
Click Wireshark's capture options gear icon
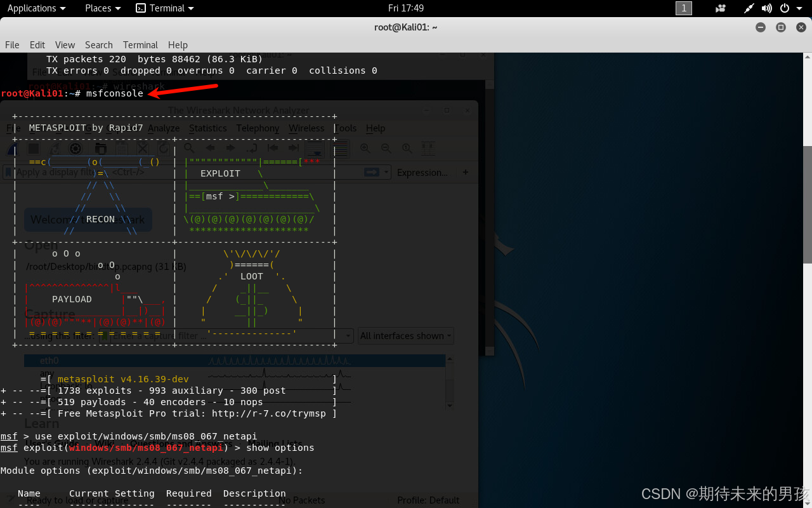coord(75,149)
